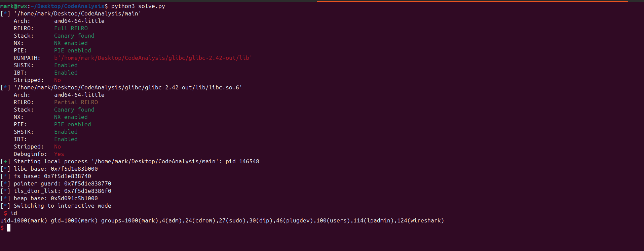Image resolution: width=644 pixels, height=251 pixels.
Task: Click the 'Full RELRO' value
Action: [x=71, y=28]
